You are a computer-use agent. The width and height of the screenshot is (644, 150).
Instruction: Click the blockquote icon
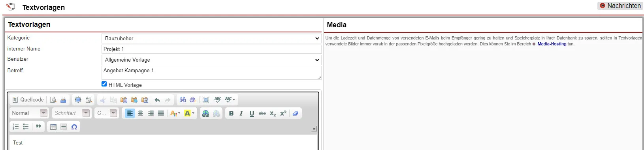pos(38,127)
